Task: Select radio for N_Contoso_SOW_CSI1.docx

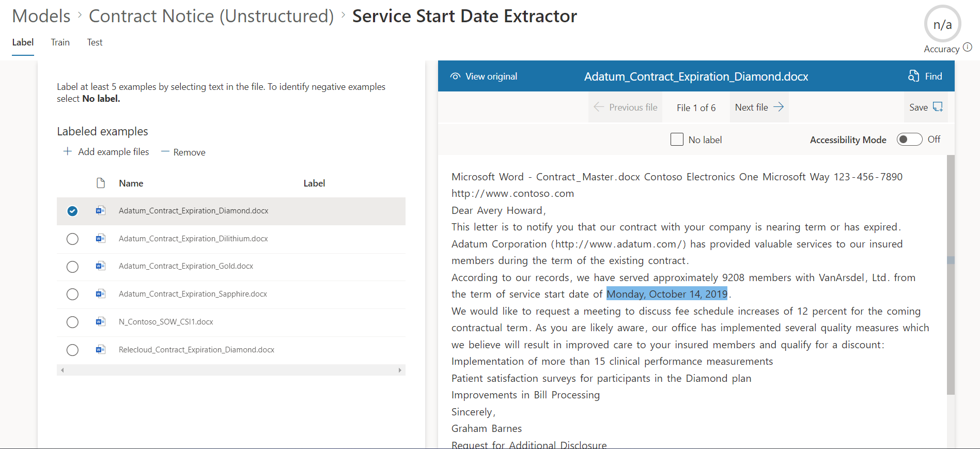Action: pyautogui.click(x=72, y=322)
